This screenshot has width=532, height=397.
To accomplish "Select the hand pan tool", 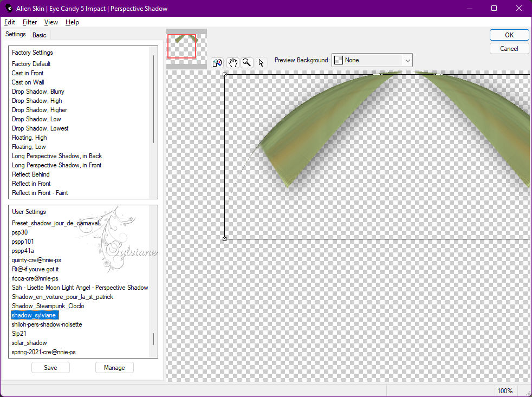I will click(x=233, y=63).
